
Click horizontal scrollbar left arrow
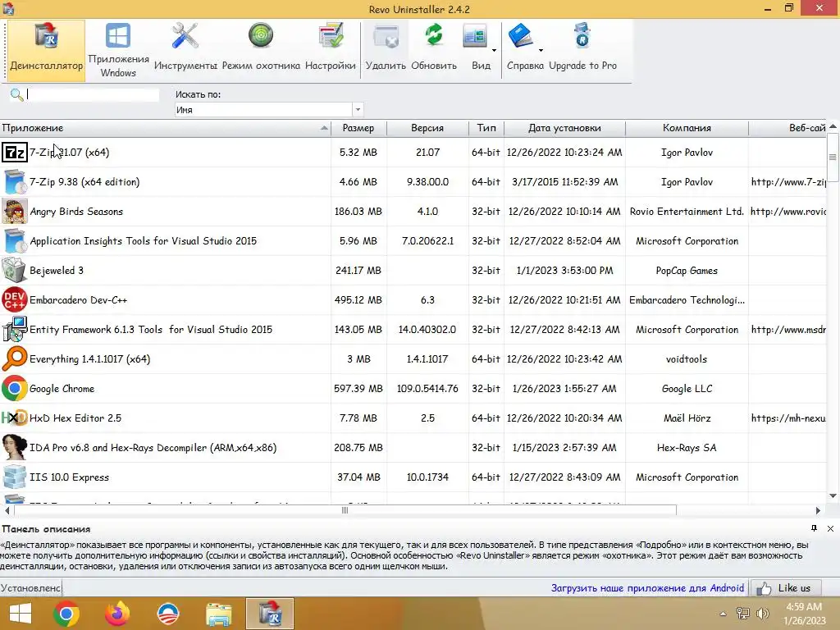(7, 510)
